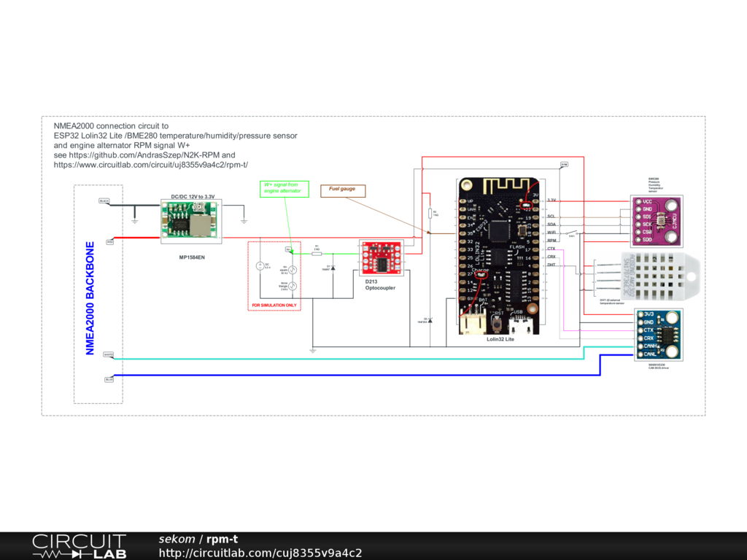This screenshot has width=747, height=560.
Task: Click the green W+ signal annotation box
Action: click(284, 188)
